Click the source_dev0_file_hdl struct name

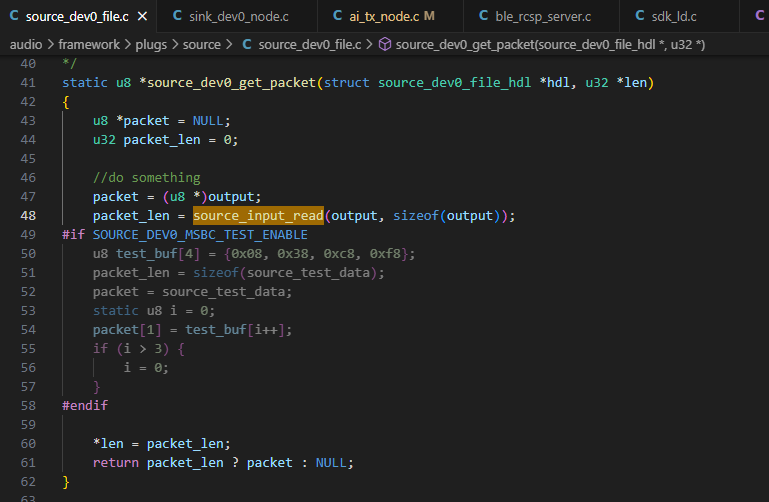coord(454,82)
